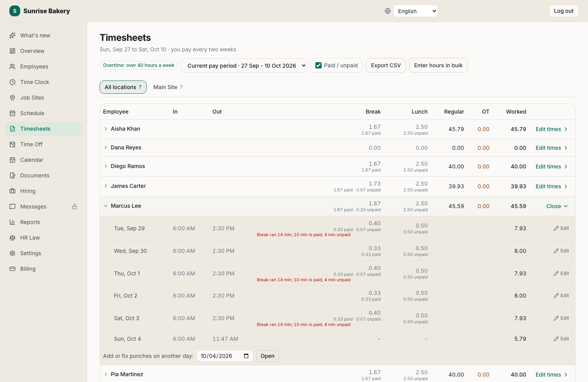Click Enter hours in bulk
Screen dimensions: 588x382
(x=438, y=65)
